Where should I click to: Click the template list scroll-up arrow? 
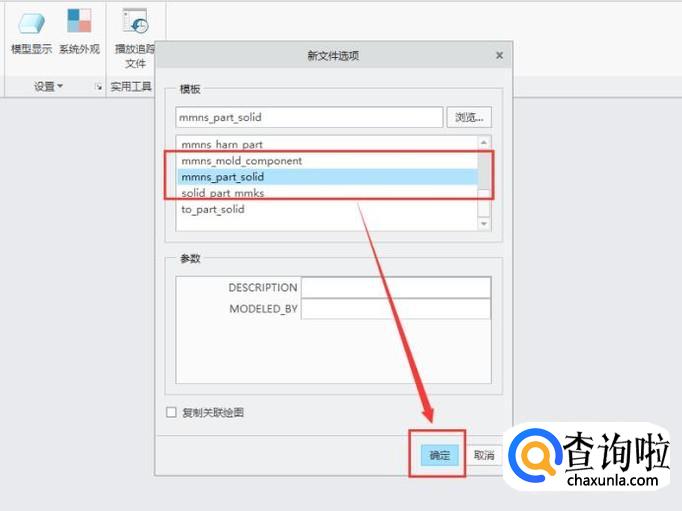pos(484,143)
